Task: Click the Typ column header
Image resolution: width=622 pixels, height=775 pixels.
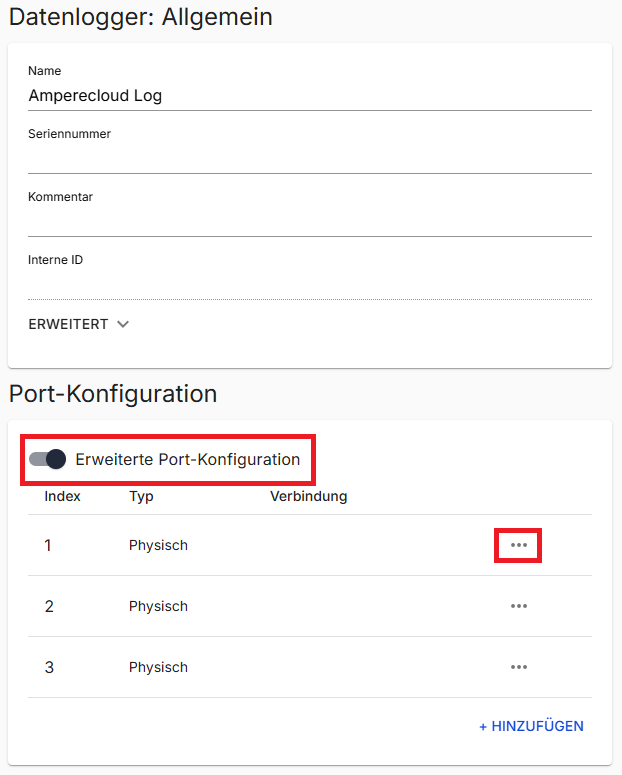Action: click(x=141, y=496)
